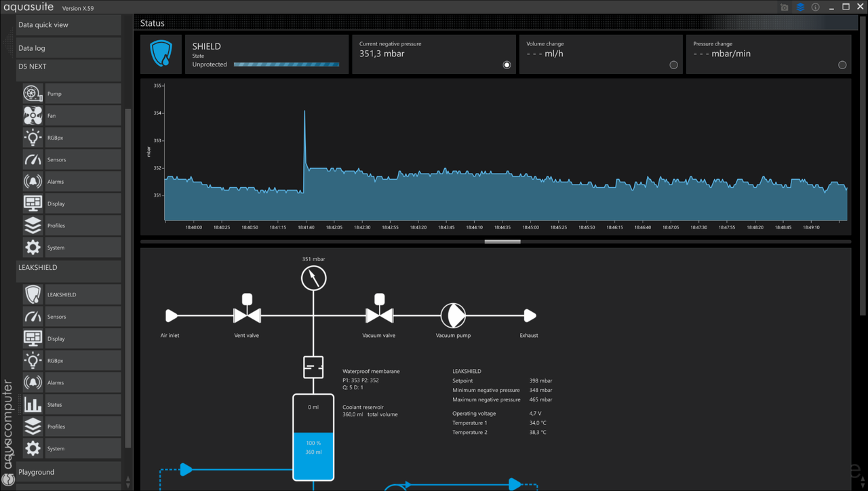The image size is (868, 491).
Task: Click the blue SHIELD droplet icon
Action: [161, 54]
